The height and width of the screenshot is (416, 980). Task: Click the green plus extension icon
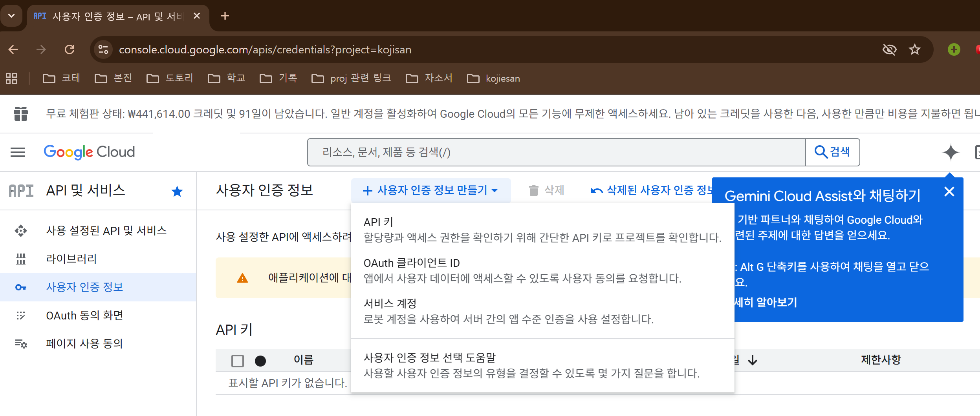[x=954, y=49]
